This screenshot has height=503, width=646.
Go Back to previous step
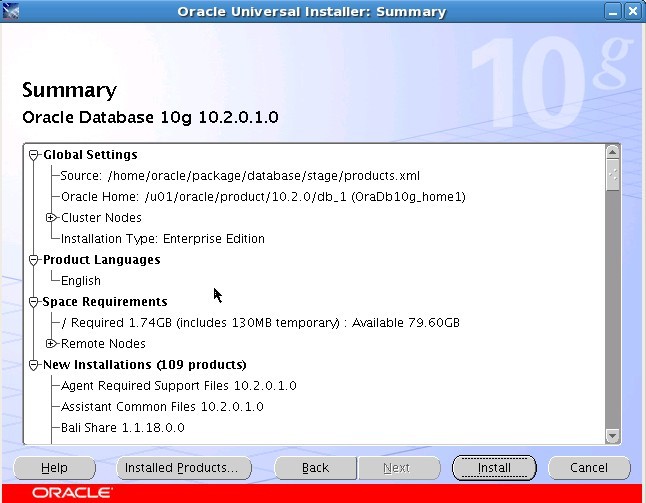pos(316,468)
